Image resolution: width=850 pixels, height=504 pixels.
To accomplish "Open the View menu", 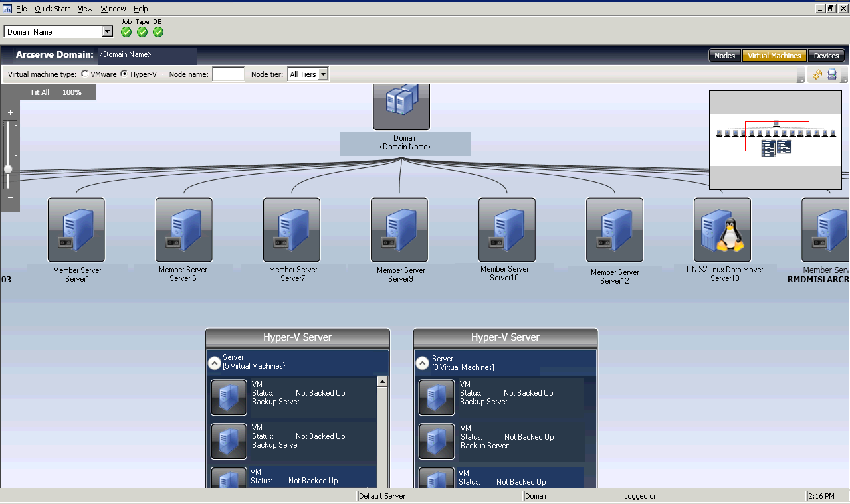I will coord(85,9).
